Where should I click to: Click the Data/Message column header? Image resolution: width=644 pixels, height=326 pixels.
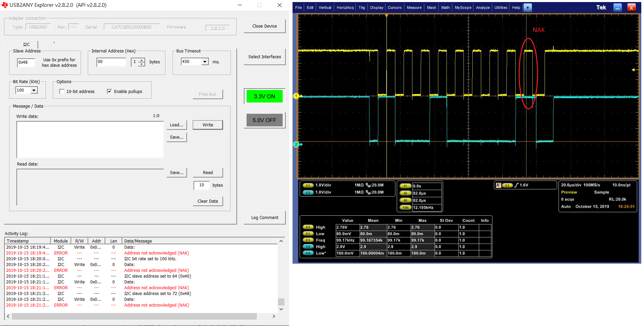(200, 241)
